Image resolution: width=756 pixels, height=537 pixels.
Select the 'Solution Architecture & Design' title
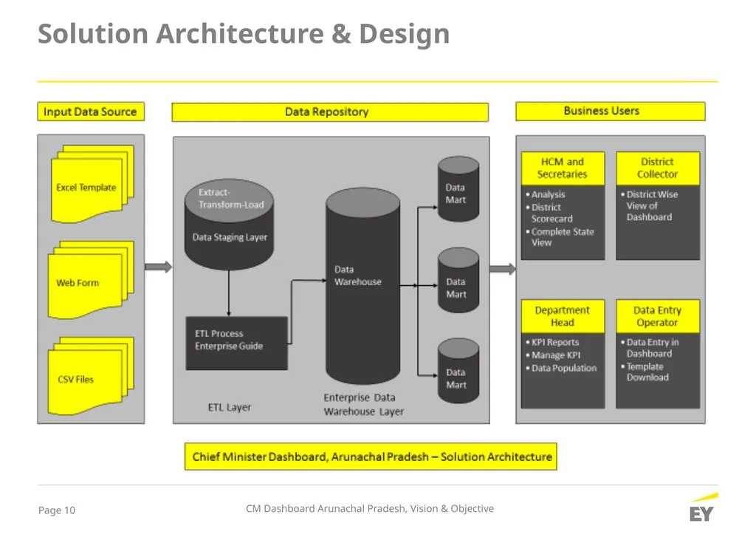point(244,33)
